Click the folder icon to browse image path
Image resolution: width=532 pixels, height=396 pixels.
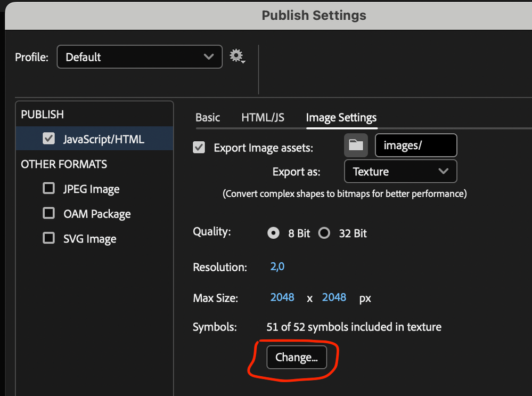[356, 146]
